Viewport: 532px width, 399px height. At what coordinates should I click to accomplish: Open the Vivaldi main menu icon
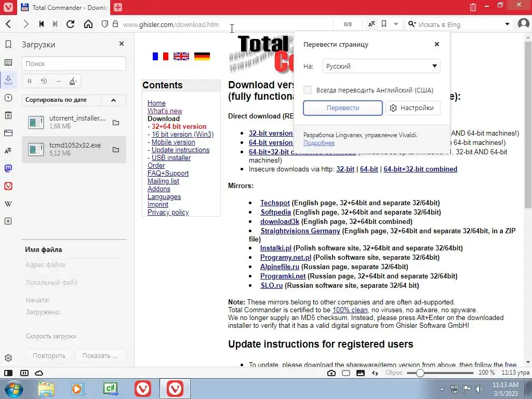(8, 7)
